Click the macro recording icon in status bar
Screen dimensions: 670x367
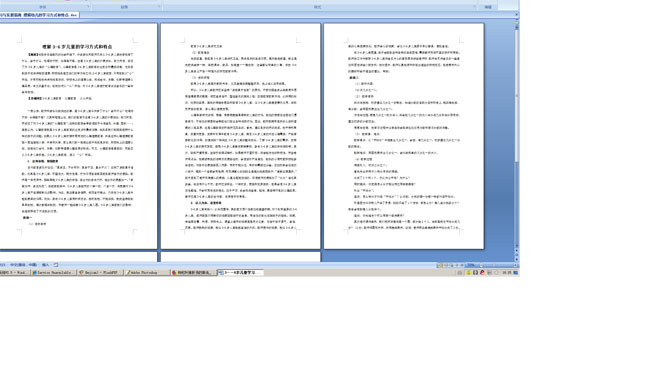pyautogui.click(x=56, y=265)
